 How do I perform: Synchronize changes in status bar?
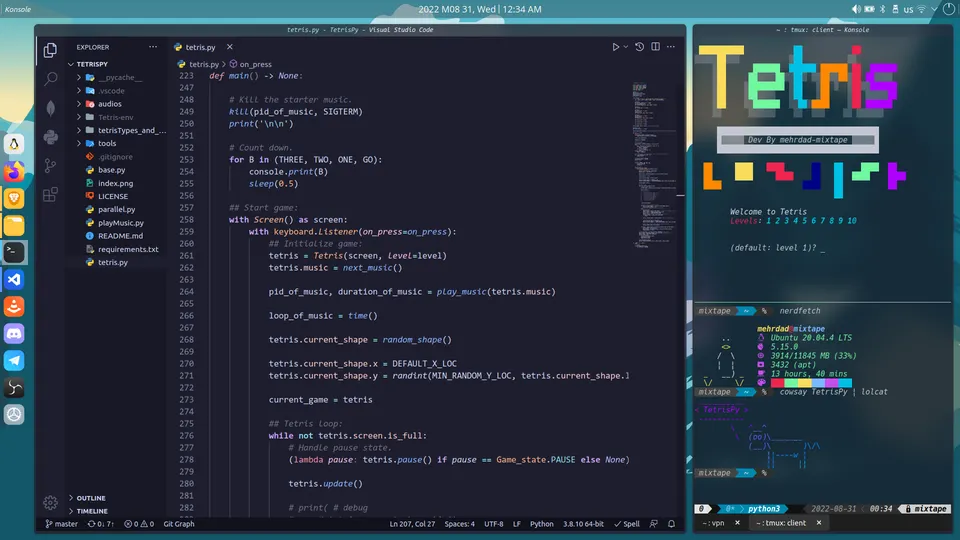101,523
